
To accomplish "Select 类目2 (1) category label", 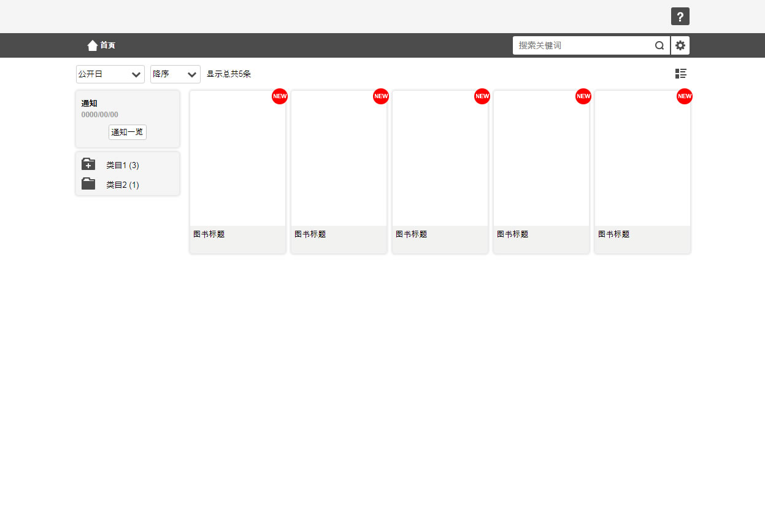I will click(x=123, y=185).
